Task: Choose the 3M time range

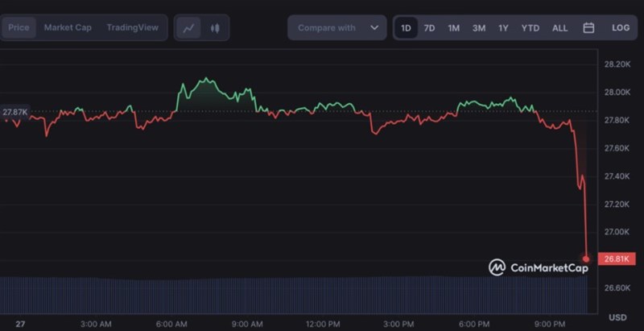Action: (x=479, y=27)
